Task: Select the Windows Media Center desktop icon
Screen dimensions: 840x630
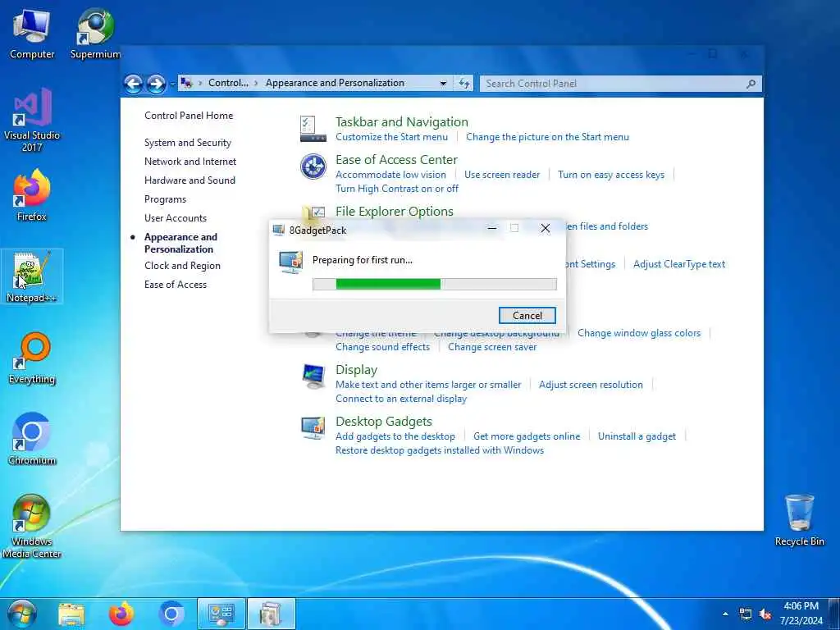Action: pos(32,527)
